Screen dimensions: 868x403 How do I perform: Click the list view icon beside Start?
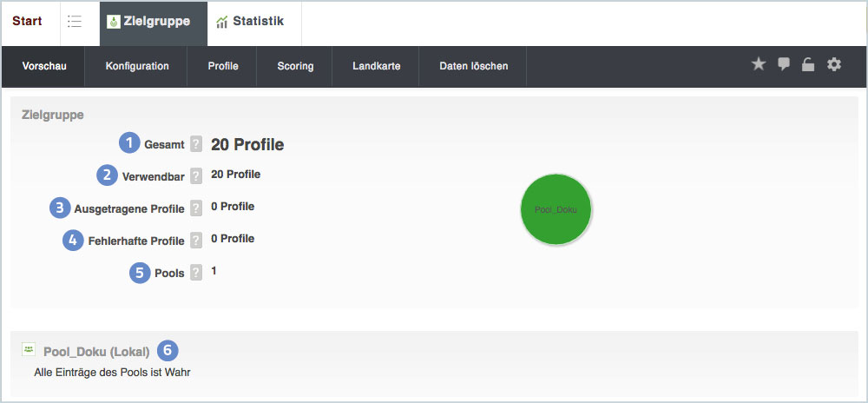tap(75, 22)
